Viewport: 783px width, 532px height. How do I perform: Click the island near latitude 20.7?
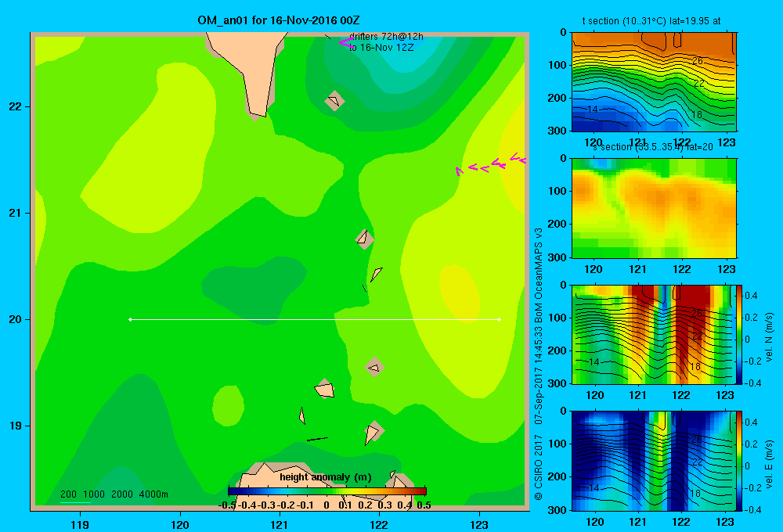(x=365, y=239)
